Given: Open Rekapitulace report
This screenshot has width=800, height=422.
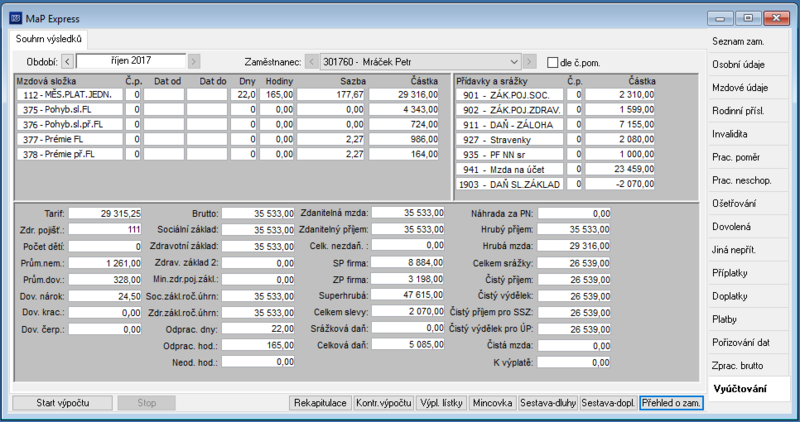Looking at the screenshot, I should [x=320, y=403].
